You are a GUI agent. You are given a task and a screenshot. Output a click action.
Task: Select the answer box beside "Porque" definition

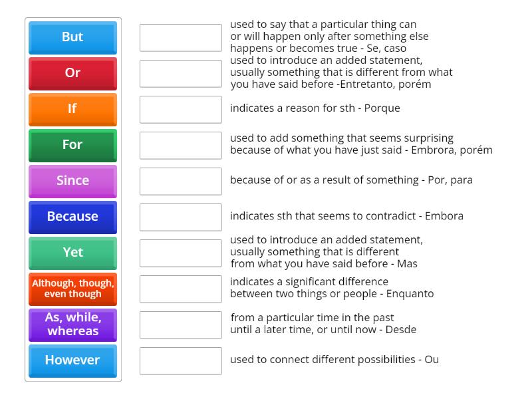coord(180,108)
